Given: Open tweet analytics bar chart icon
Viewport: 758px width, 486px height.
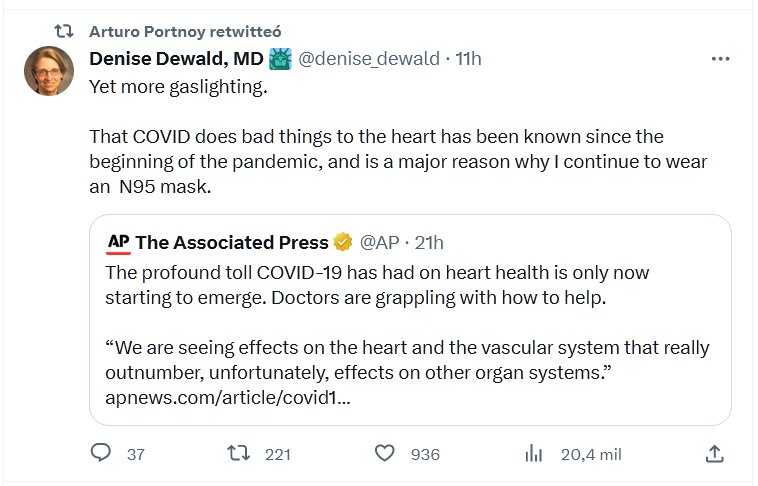Looking at the screenshot, I should coord(533,454).
